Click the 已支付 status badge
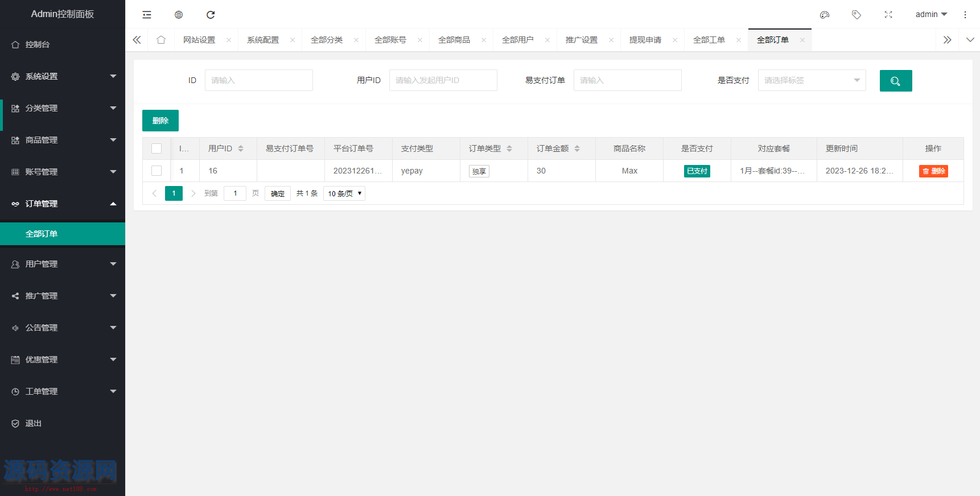Viewport: 980px width, 496px height. 697,171
